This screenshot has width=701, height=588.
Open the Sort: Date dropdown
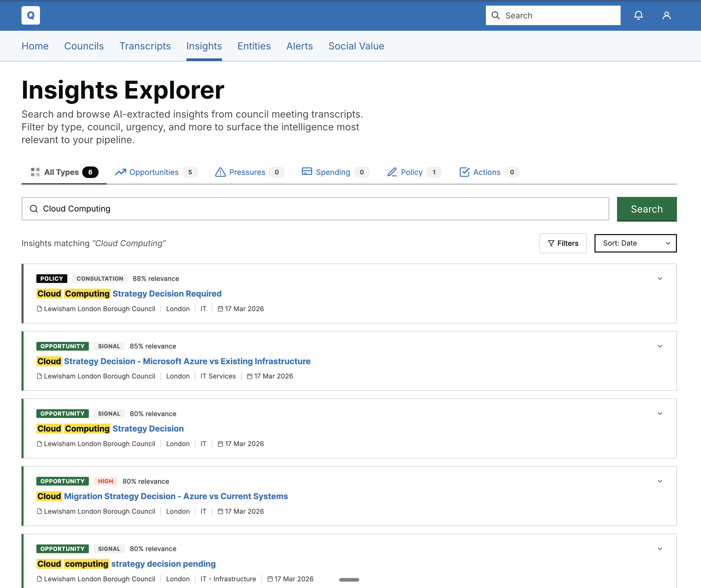coord(635,243)
